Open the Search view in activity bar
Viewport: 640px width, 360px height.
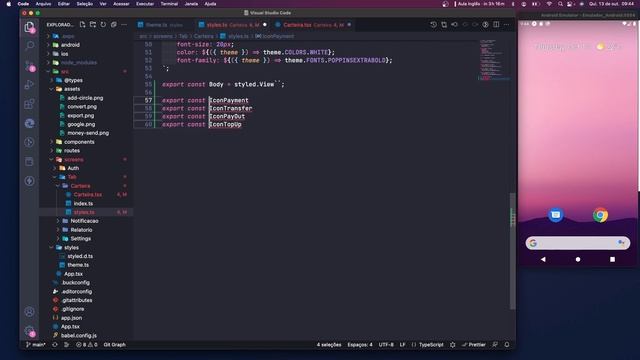click(x=29, y=46)
